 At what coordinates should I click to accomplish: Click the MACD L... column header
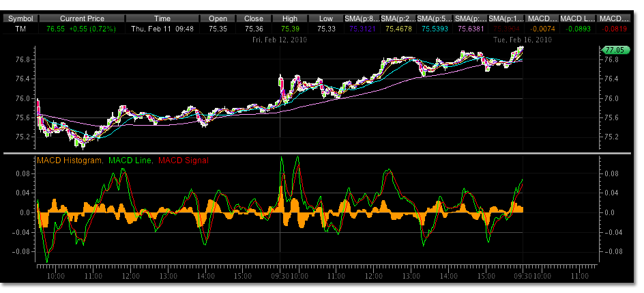tap(579, 19)
